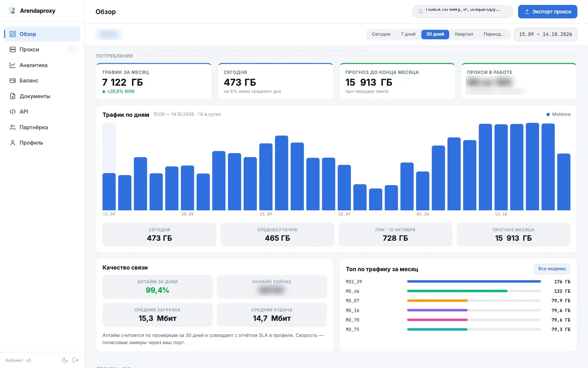
Task: Click the Документы file icon
Action: click(x=12, y=96)
